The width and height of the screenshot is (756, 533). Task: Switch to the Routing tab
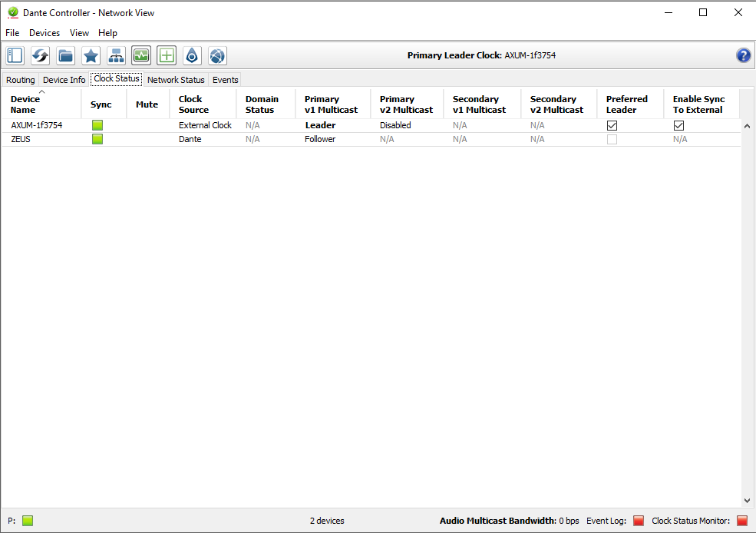(x=21, y=80)
